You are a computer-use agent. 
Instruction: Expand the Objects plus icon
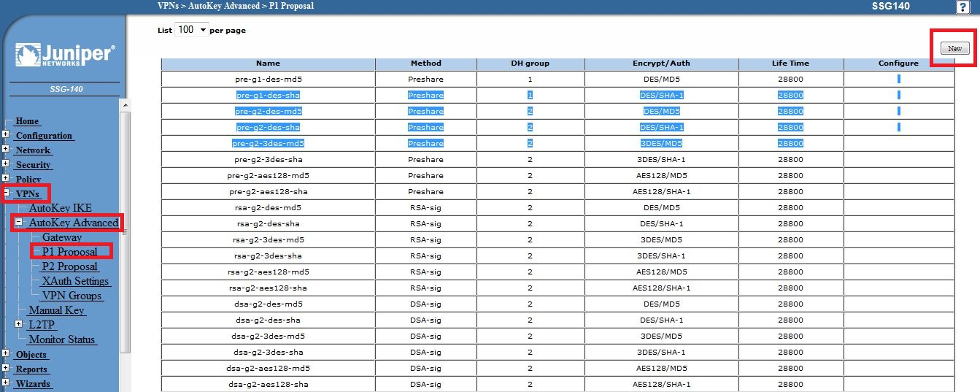[6, 354]
